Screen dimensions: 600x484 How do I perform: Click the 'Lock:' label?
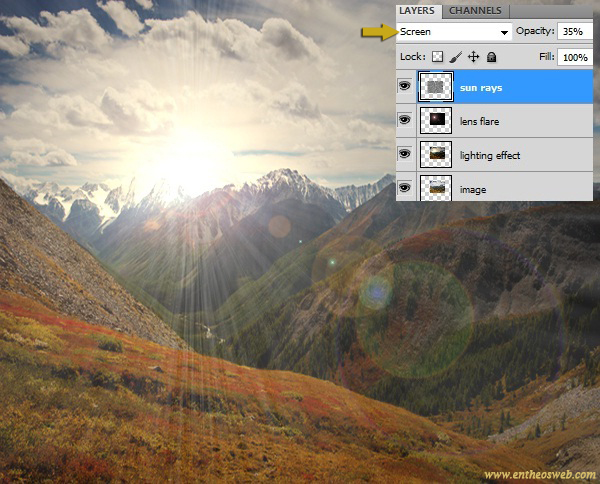point(412,57)
